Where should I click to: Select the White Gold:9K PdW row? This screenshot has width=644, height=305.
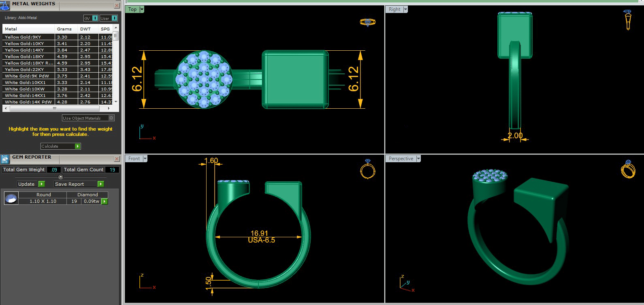point(58,76)
